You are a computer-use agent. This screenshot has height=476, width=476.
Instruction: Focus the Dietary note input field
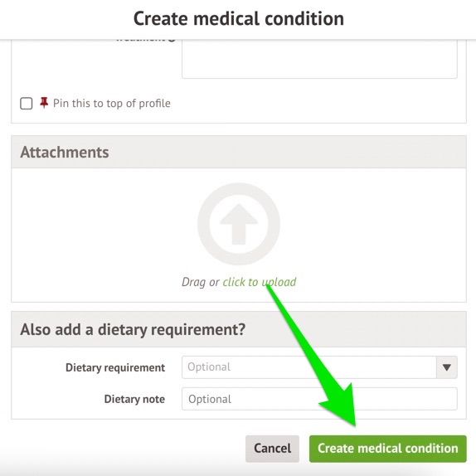[x=319, y=399]
